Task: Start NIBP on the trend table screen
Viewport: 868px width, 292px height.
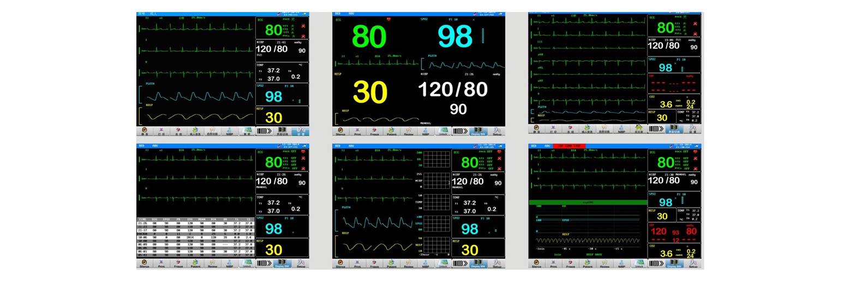Action: [x=230, y=264]
